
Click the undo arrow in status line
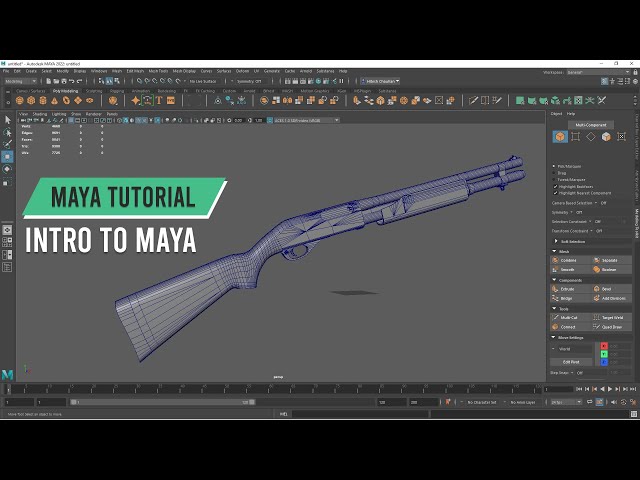pos(72,81)
